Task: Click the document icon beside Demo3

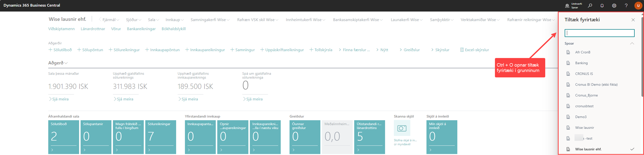Action: coord(568,117)
